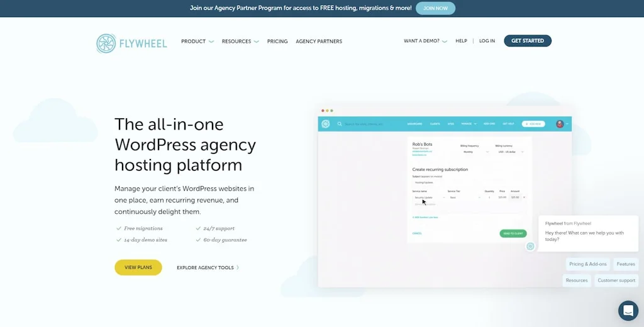Click the search field in dashboard preview
The image size is (644, 327).
coord(365,124)
